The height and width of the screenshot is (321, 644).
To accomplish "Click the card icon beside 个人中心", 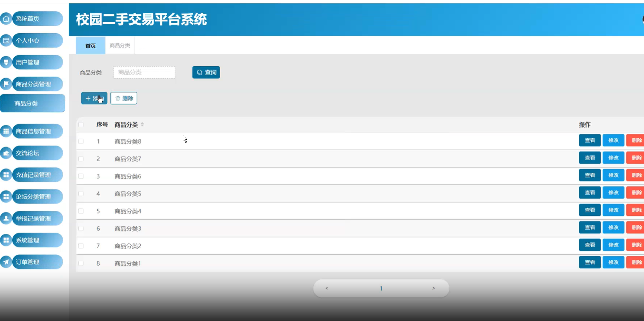I will [x=6, y=40].
